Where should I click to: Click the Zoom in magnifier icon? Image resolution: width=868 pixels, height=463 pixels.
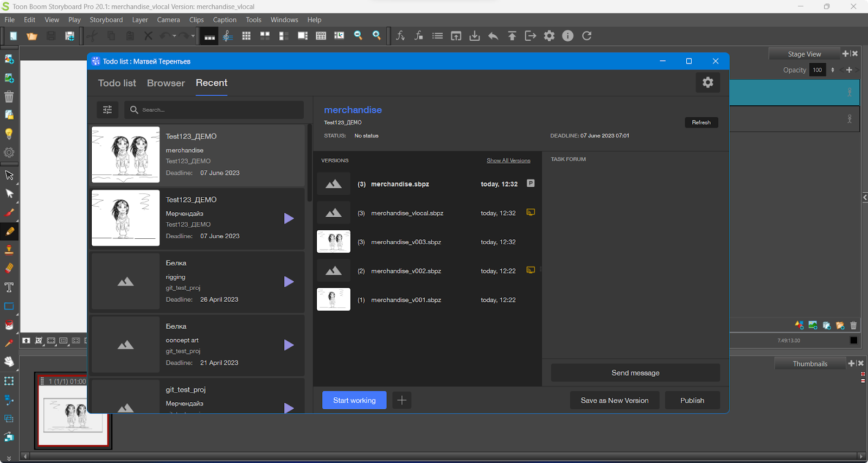pos(376,36)
